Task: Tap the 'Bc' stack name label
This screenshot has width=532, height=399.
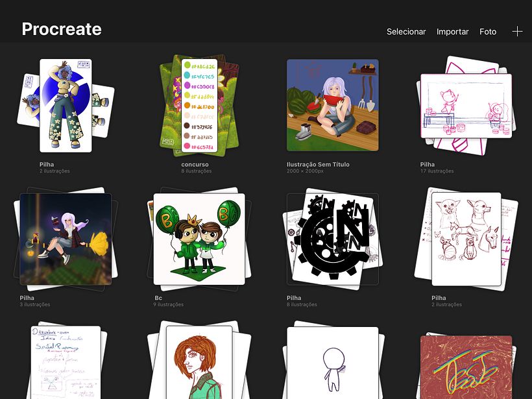Action: [158, 298]
